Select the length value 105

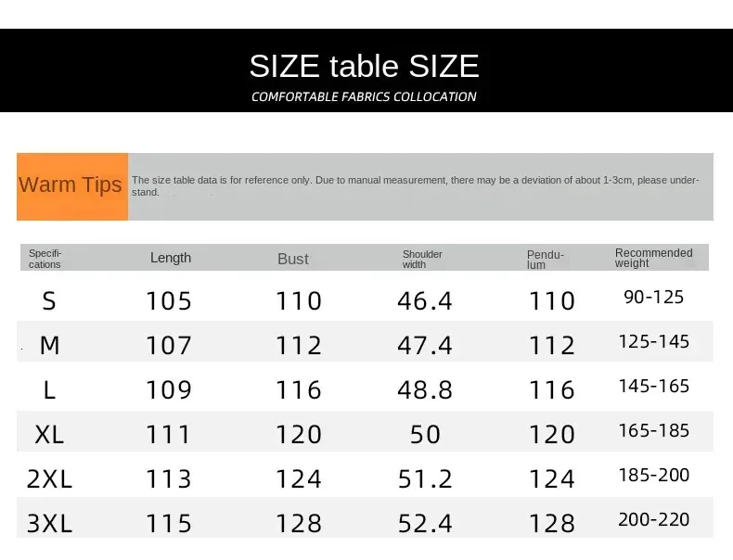[169, 300]
